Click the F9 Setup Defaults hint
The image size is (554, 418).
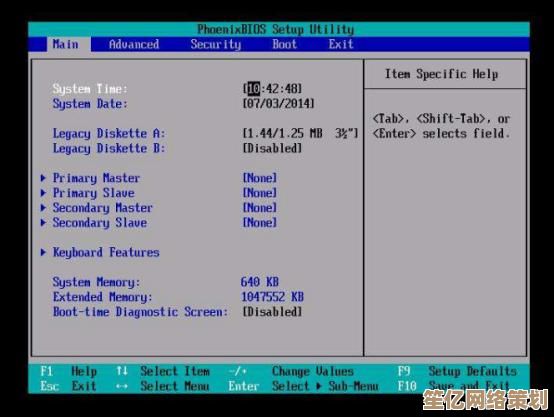click(457, 371)
